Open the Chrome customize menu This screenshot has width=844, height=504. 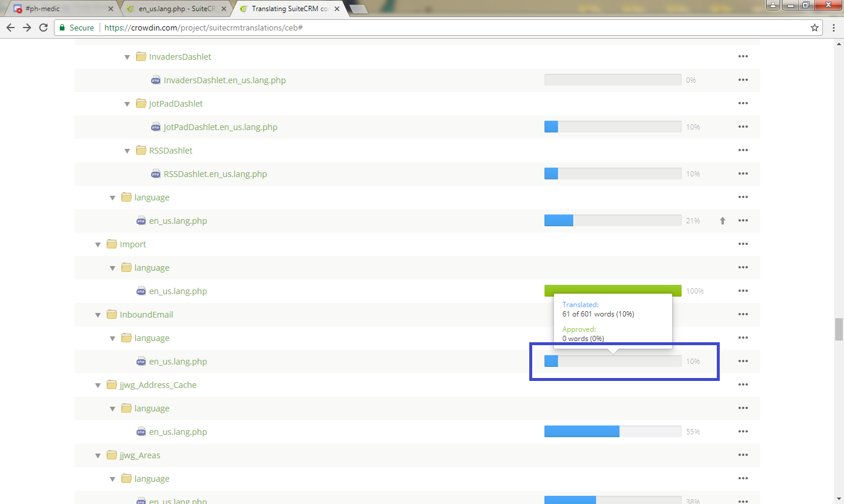tap(833, 28)
